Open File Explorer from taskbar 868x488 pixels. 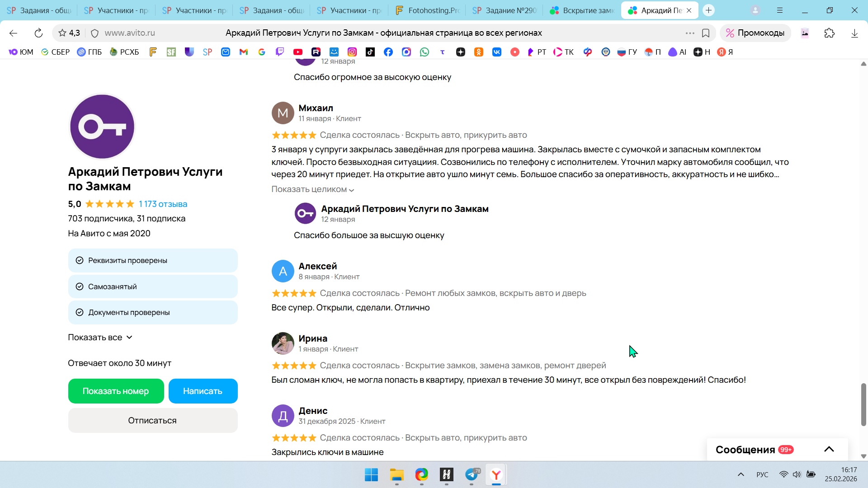tap(396, 474)
